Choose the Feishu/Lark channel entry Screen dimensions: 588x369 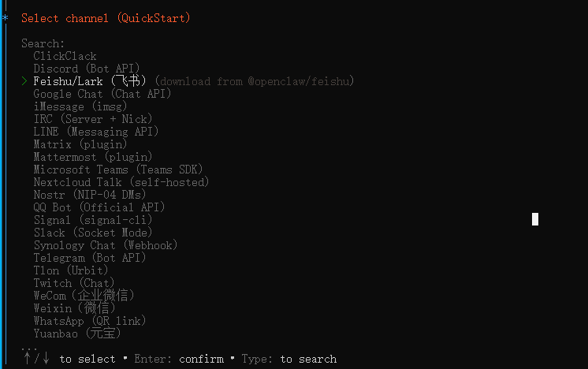click(89, 81)
